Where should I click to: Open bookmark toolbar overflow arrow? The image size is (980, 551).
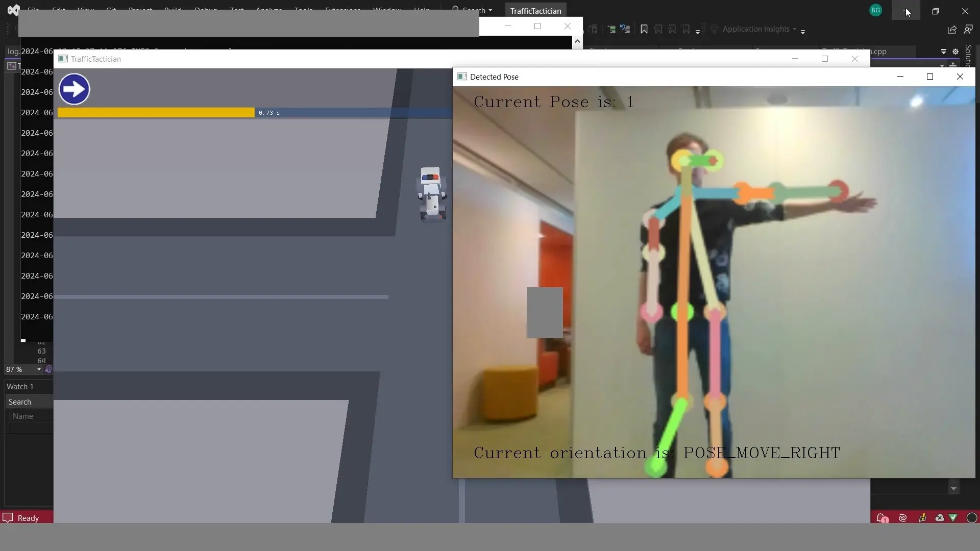[x=698, y=32]
